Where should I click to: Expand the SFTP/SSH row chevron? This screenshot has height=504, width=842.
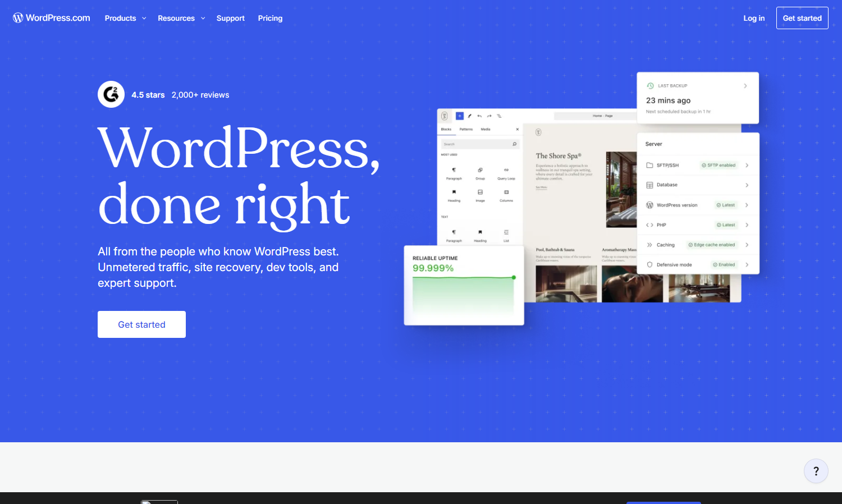tap(747, 165)
